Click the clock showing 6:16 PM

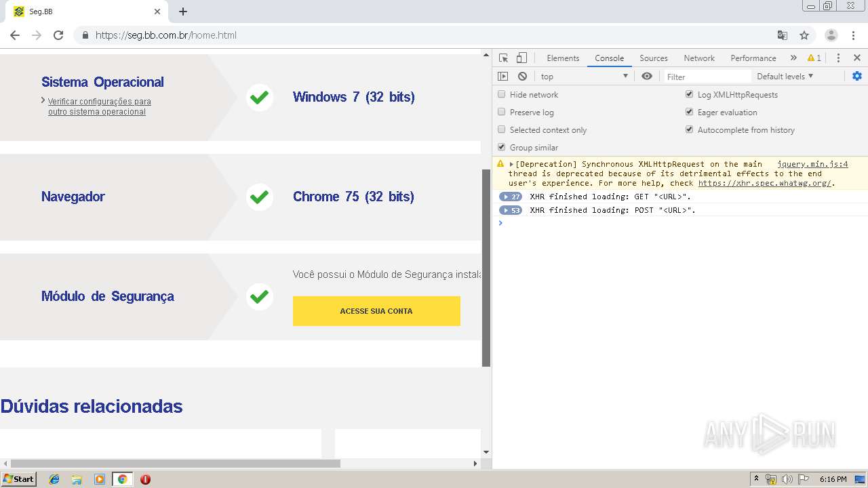click(833, 479)
